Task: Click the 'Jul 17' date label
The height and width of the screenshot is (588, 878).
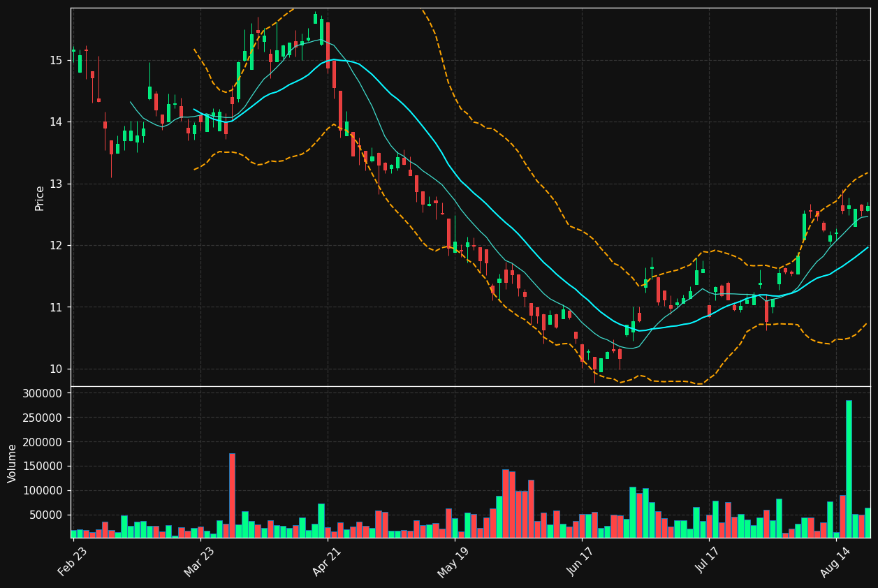Action: [x=709, y=561]
